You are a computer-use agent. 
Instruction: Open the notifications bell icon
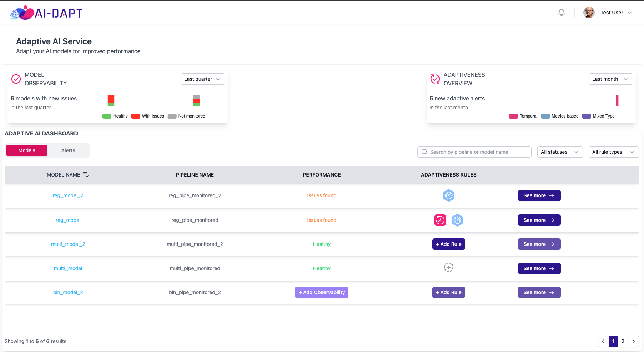pos(562,13)
